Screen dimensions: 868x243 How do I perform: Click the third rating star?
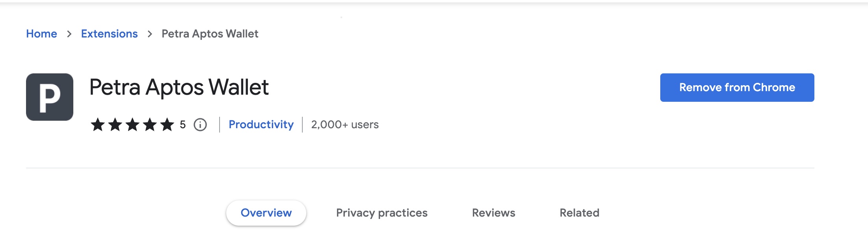pyautogui.click(x=132, y=125)
